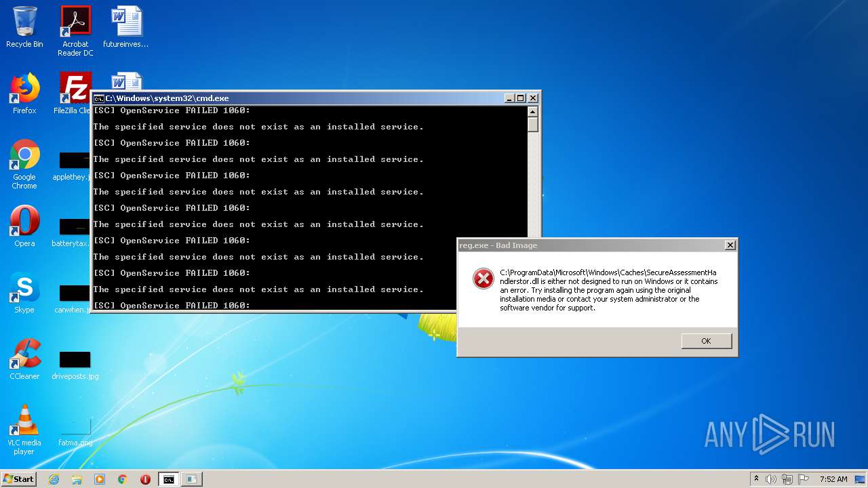Open VLC media player shortcut
The height and width of the screenshot is (488, 868).
24,430
